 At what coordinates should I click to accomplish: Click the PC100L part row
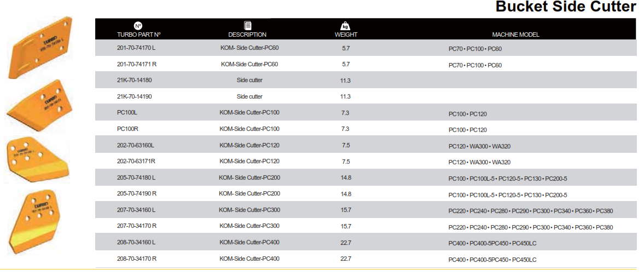(x=365, y=113)
